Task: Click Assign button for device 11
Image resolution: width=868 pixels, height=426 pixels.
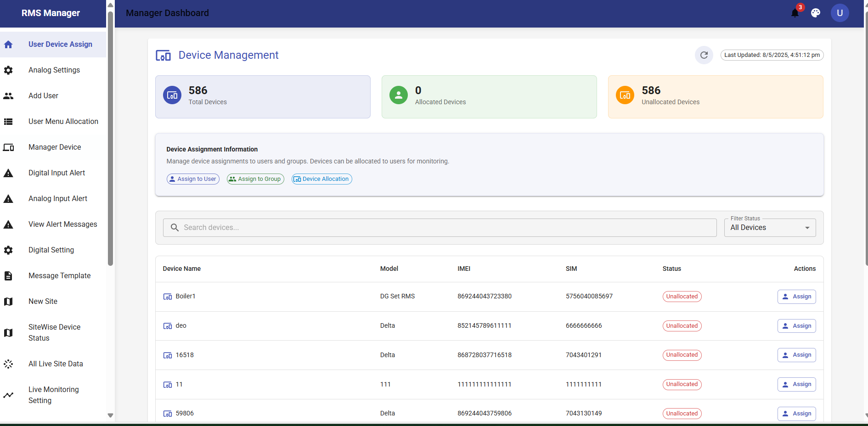Action: [797, 384]
